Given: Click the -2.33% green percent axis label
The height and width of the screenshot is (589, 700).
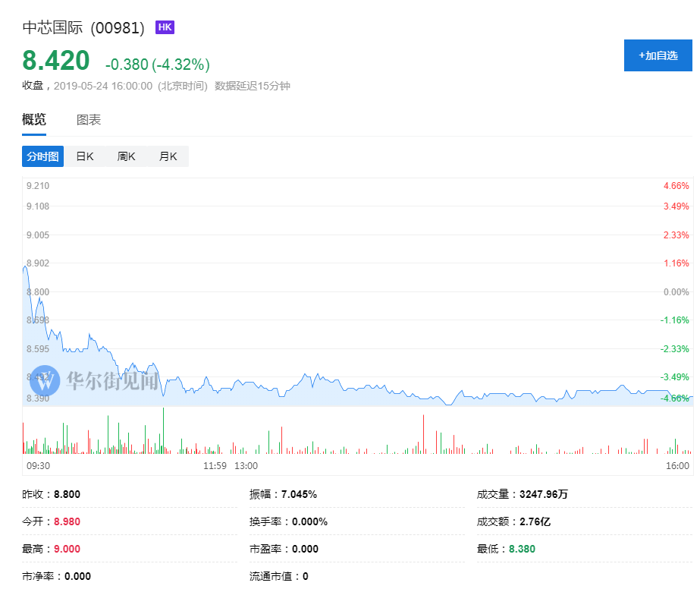Looking at the screenshot, I should point(674,349).
